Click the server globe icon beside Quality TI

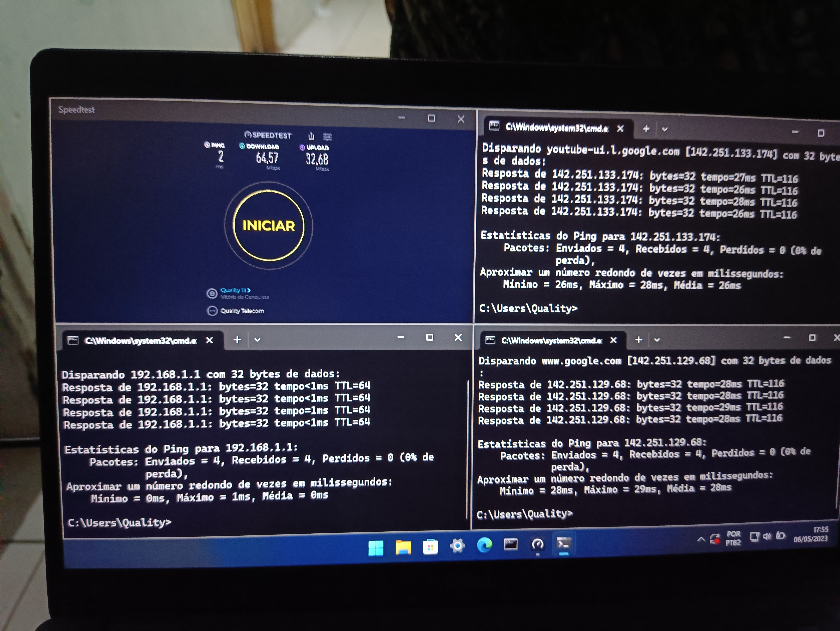[212, 293]
